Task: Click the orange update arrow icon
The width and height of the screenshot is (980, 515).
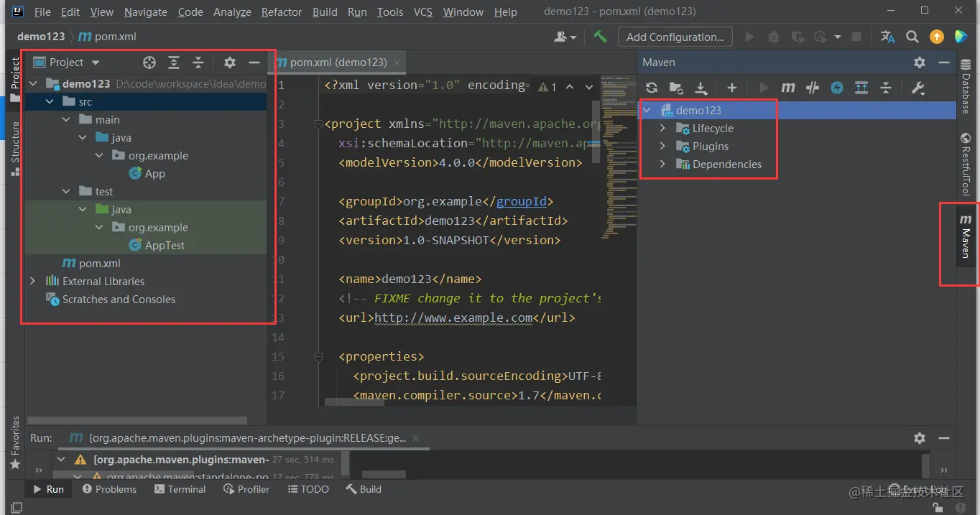Action: click(937, 37)
